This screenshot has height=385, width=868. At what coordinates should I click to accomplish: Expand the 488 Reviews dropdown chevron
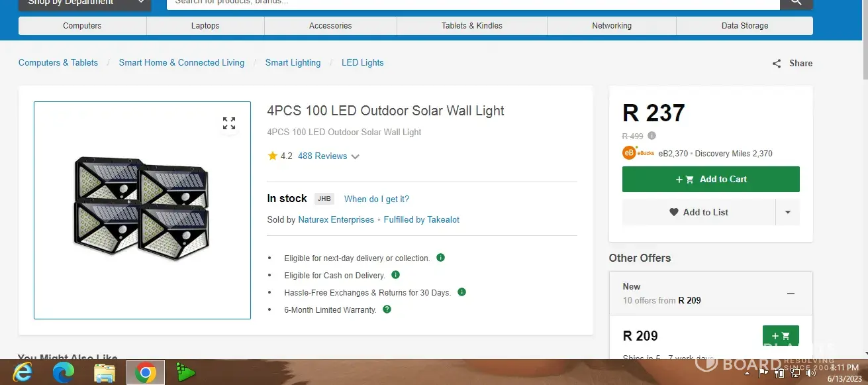pos(356,157)
